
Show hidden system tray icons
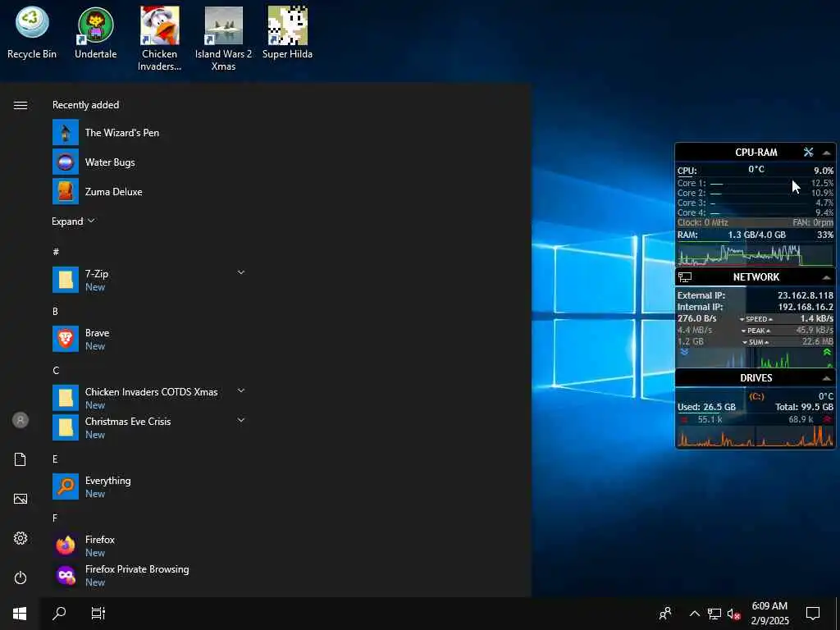[x=694, y=614]
